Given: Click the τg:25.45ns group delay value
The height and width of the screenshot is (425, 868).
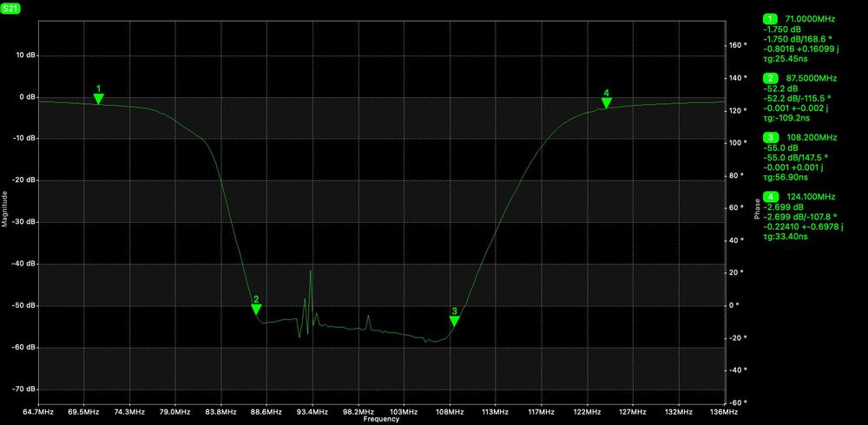Looking at the screenshot, I should pyautogui.click(x=785, y=59).
